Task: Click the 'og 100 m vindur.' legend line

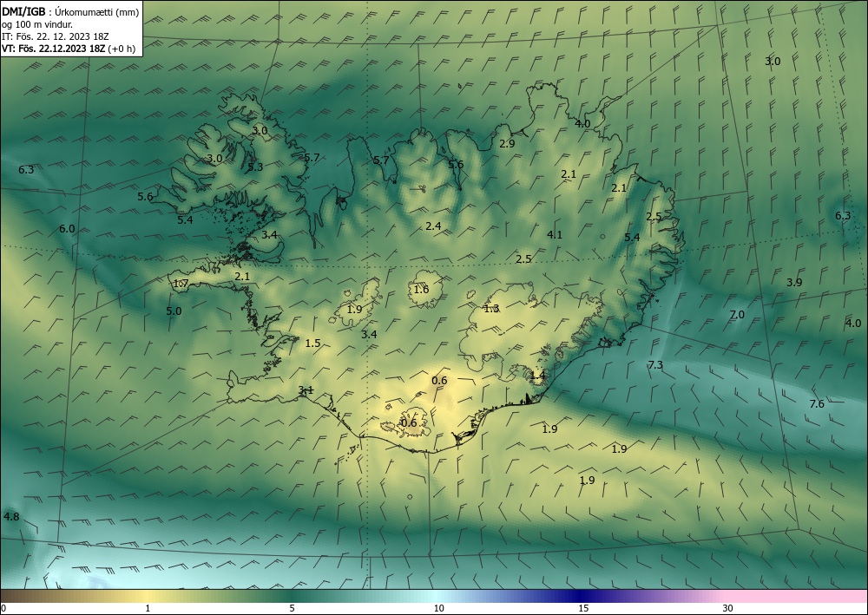Action: click(37, 24)
